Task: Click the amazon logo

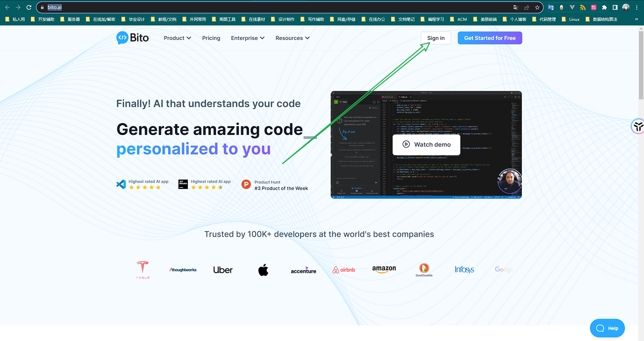Action: [x=384, y=269]
